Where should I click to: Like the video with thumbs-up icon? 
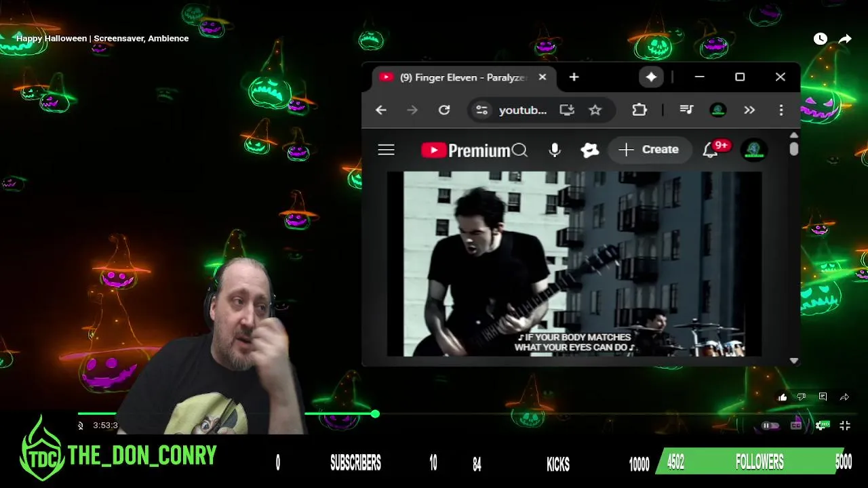(x=783, y=397)
